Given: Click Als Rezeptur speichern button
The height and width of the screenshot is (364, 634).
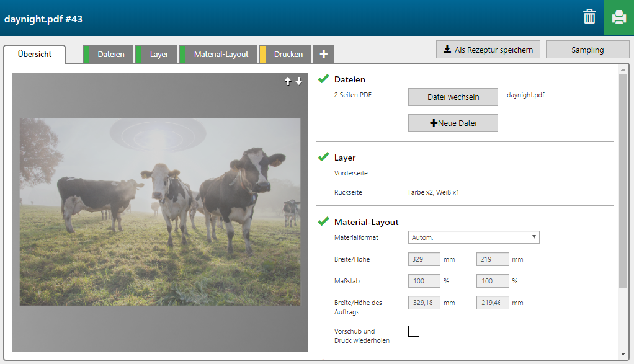Looking at the screenshot, I should point(488,50).
